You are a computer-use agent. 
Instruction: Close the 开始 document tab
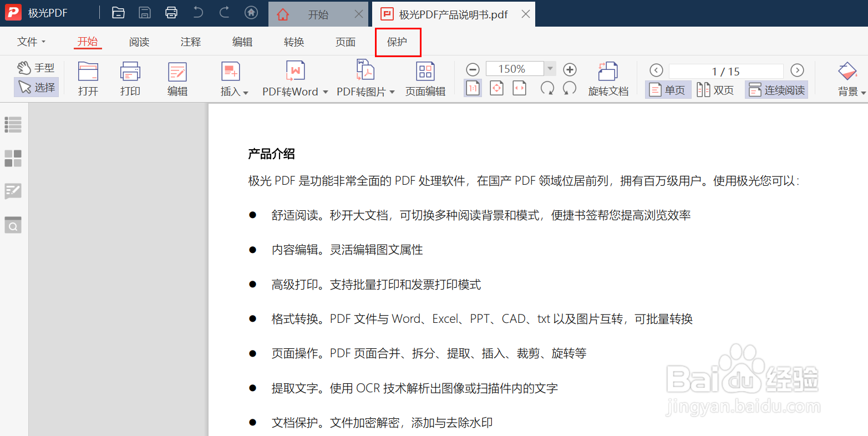[x=359, y=14]
